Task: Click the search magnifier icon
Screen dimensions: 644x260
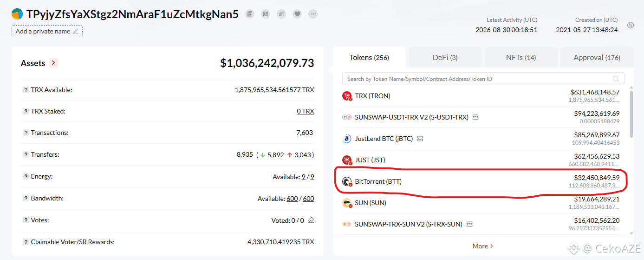Action: pos(616,79)
